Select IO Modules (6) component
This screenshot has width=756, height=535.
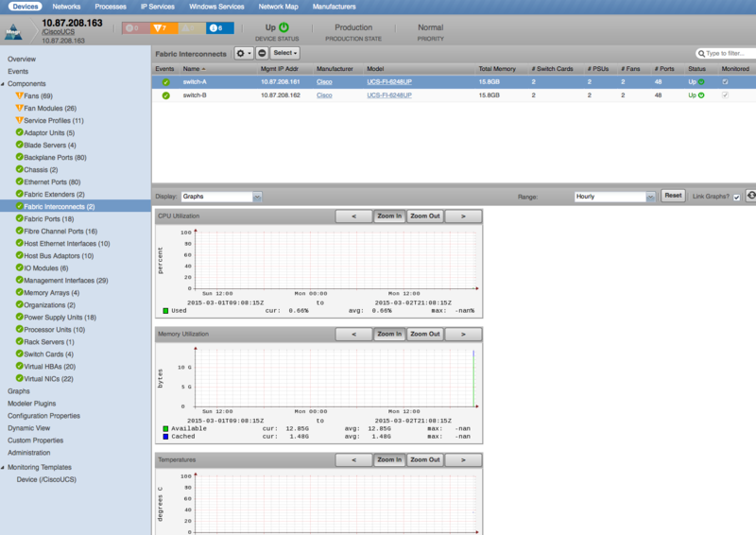[46, 268]
